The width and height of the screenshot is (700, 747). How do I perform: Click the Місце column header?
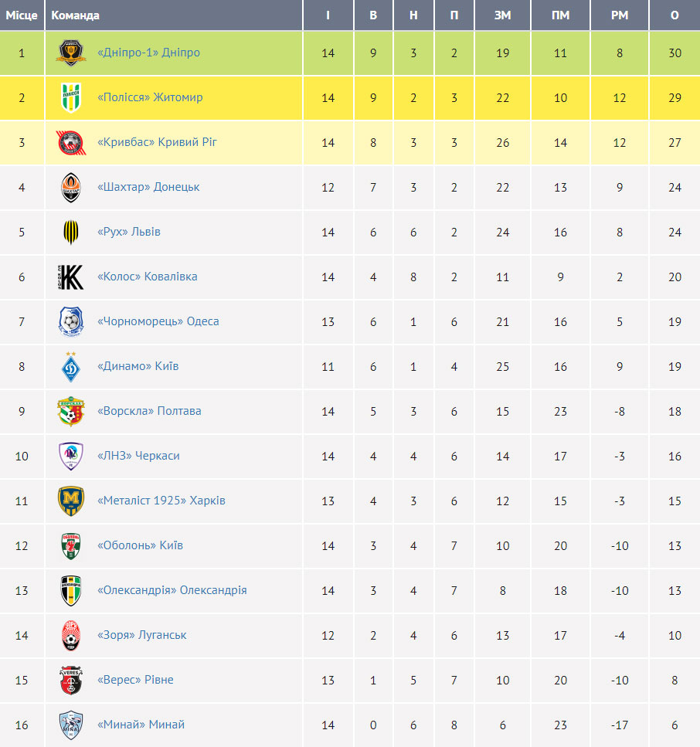click(22, 15)
